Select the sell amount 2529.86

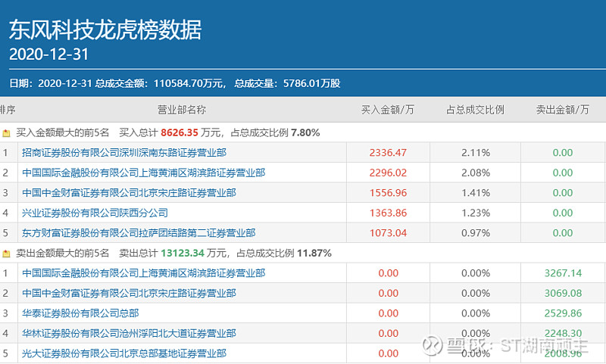pos(563,313)
